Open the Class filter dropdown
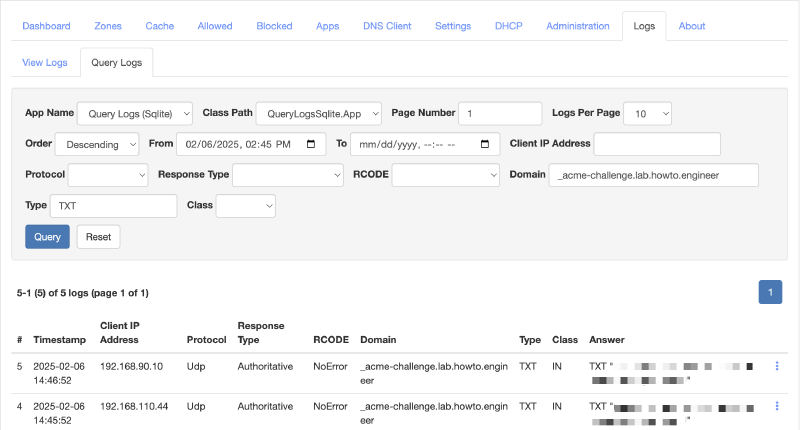 pyautogui.click(x=245, y=206)
